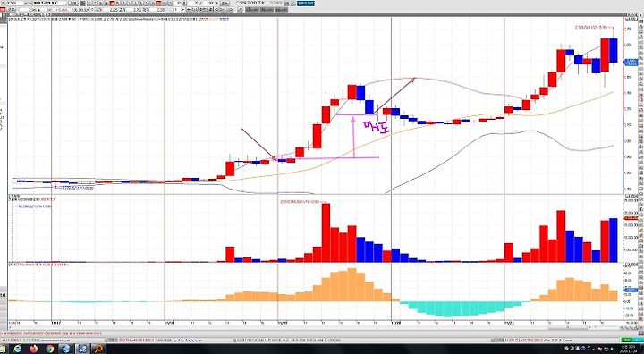Click the 11/20 date label on time axis
The image size is (644, 354).
396,323
